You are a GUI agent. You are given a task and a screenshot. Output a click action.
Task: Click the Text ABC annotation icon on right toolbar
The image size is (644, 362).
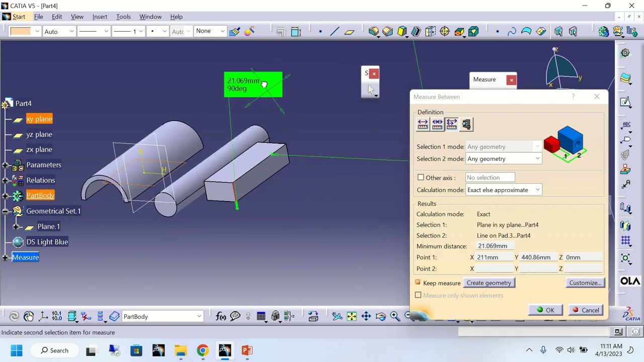(x=626, y=125)
